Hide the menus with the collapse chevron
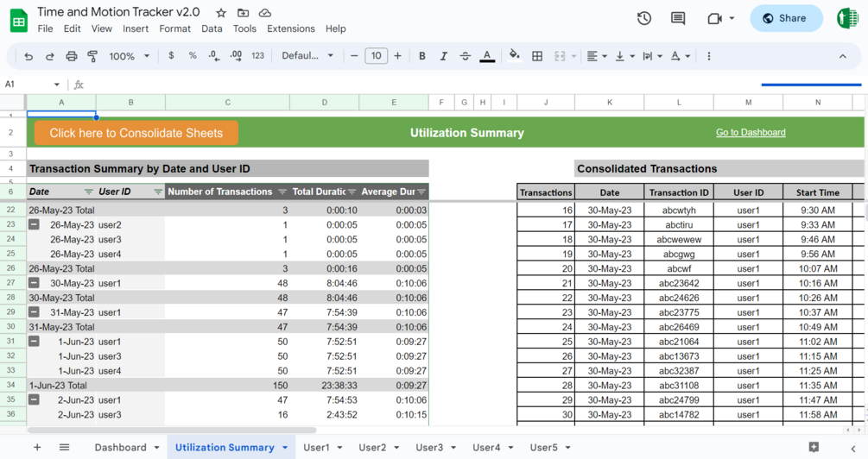The image size is (868, 459). tap(843, 56)
